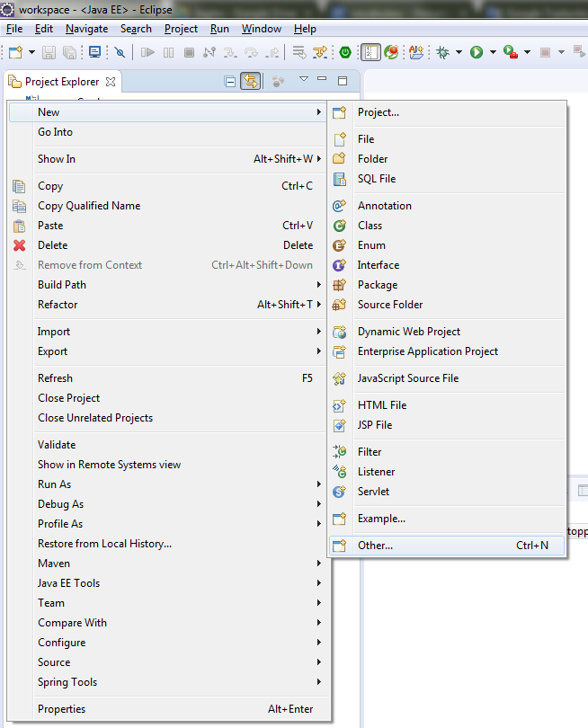This screenshot has width=588, height=728.
Task: Click the Enum icon
Action: point(340,245)
